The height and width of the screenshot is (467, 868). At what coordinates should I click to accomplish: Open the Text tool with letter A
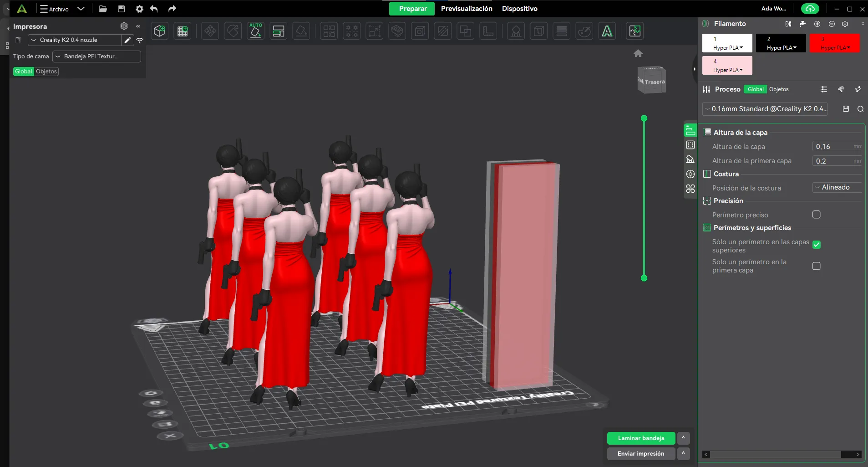pyautogui.click(x=607, y=31)
